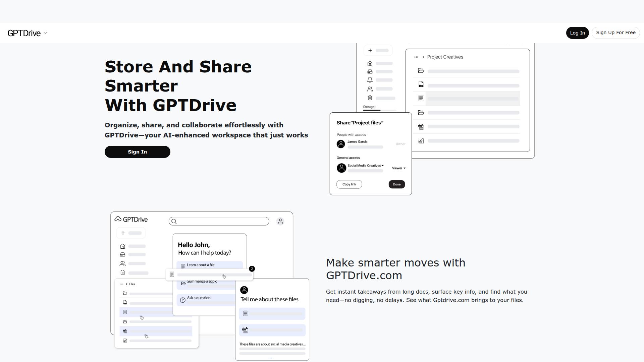644x362 pixels.
Task: Click the Storage label in sidebar mockup
Action: point(369,107)
